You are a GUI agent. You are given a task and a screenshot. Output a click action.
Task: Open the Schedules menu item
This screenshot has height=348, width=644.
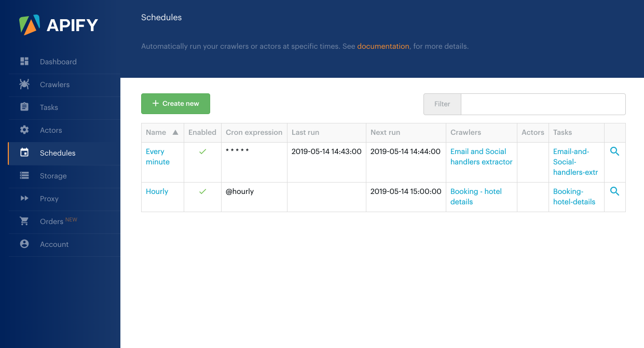click(58, 153)
